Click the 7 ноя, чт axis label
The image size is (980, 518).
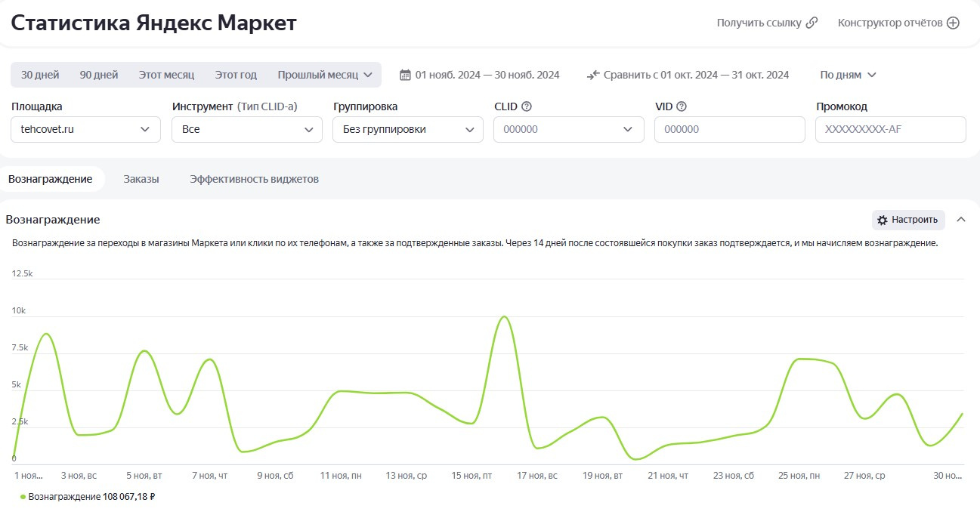pos(210,476)
